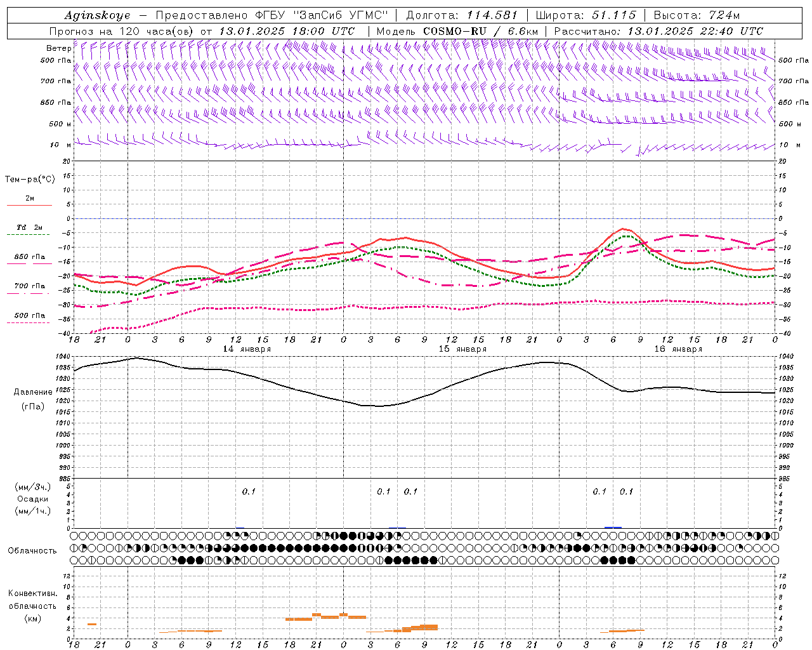812x650 pixels.
Task: Click the model label "COSMO-RU / 6.6км"
Action: pyautogui.click(x=481, y=31)
